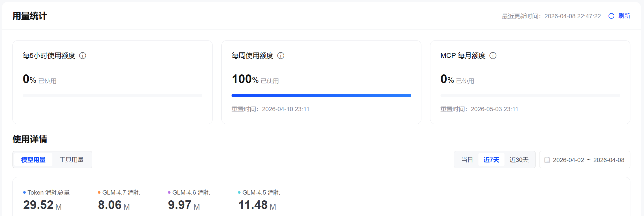The height and width of the screenshot is (216, 644).
Task: Switch to the 工具用量 tab
Action: [x=71, y=160]
